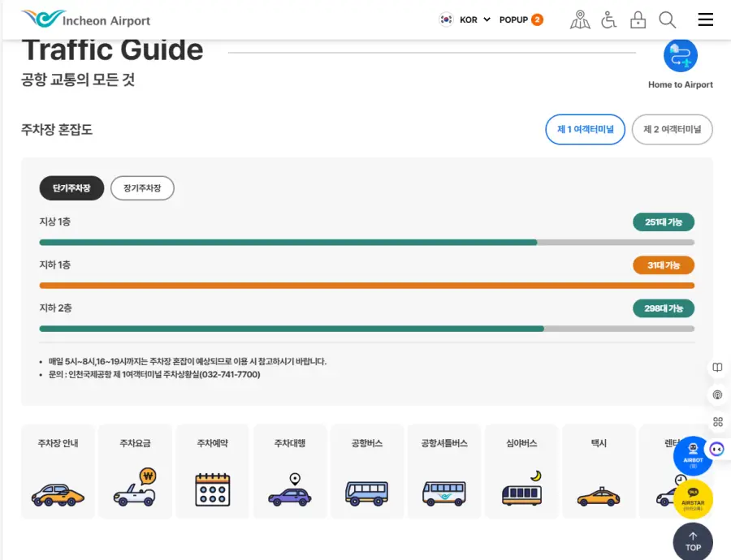Click the peak hours congestion notice

click(188, 361)
